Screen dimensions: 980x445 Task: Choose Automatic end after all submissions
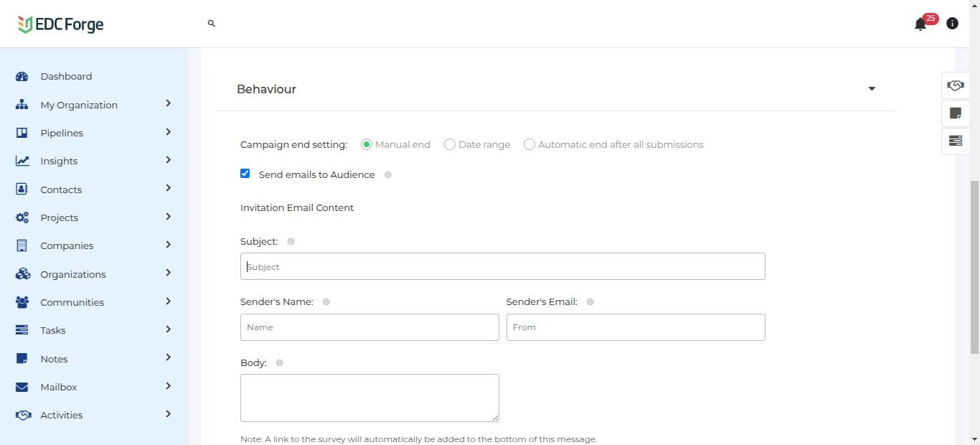click(x=529, y=144)
